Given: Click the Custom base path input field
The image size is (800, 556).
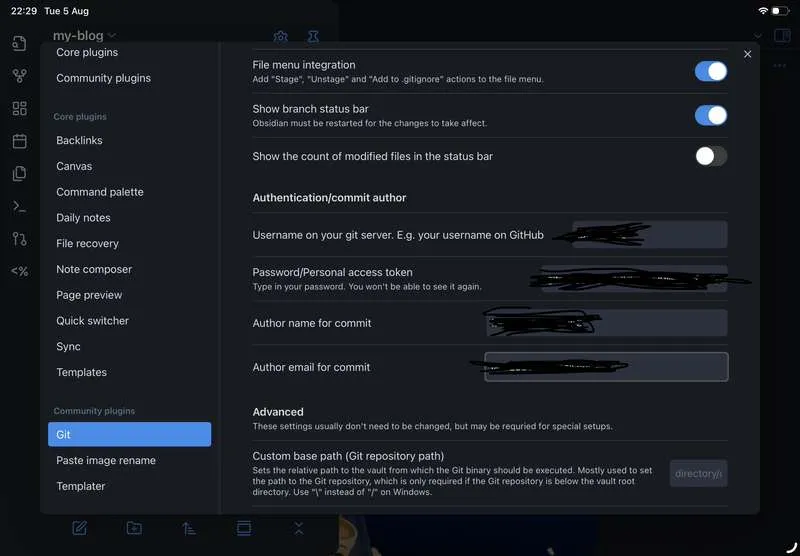Looking at the screenshot, I should pyautogui.click(x=698, y=473).
